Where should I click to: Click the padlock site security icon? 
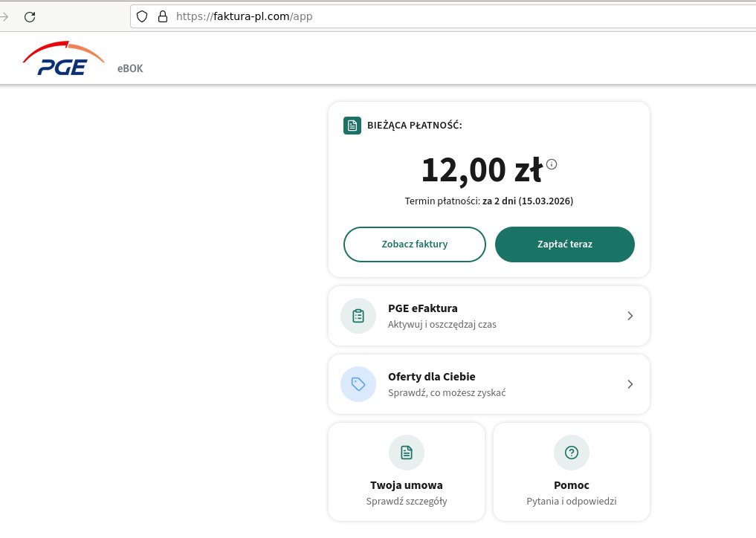tap(163, 16)
